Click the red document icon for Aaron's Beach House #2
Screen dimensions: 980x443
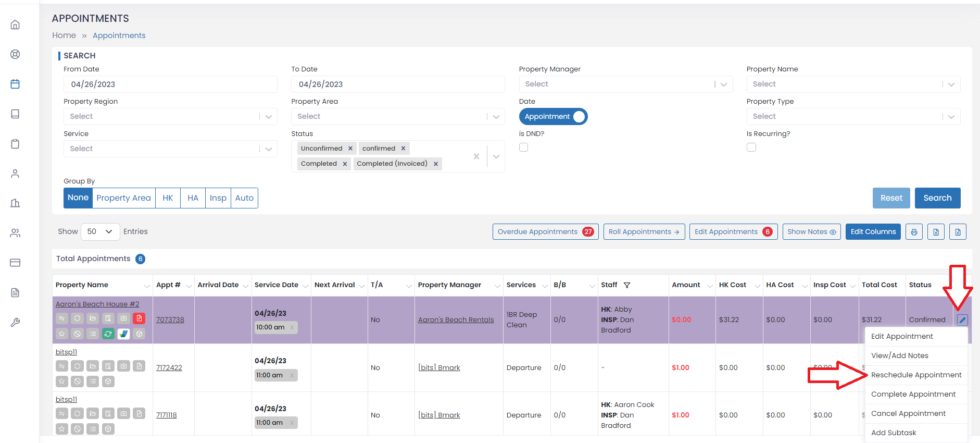(x=139, y=318)
